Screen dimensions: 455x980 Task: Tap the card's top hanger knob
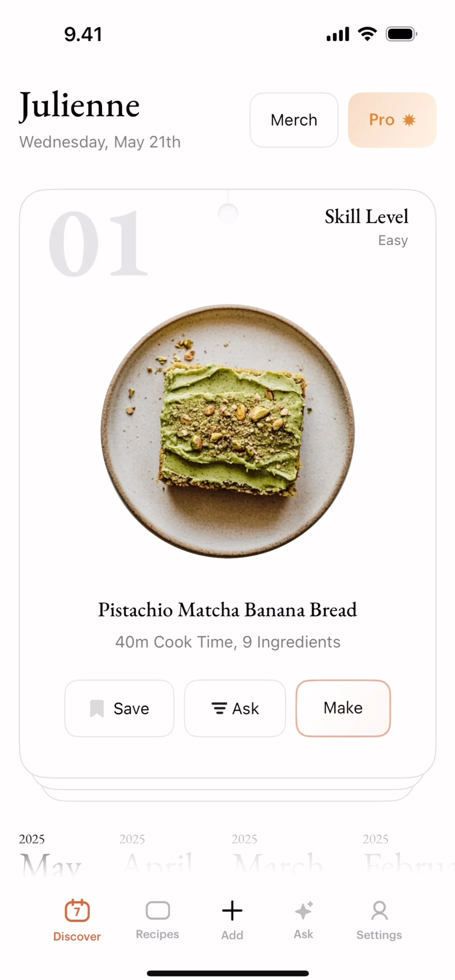(x=228, y=213)
